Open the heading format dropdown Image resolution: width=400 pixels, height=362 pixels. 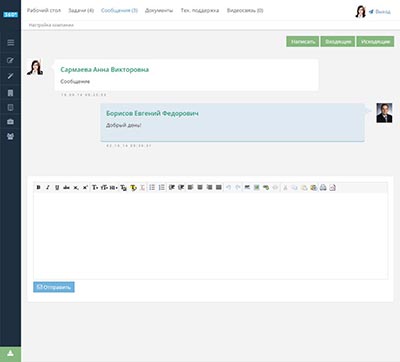tap(114, 188)
